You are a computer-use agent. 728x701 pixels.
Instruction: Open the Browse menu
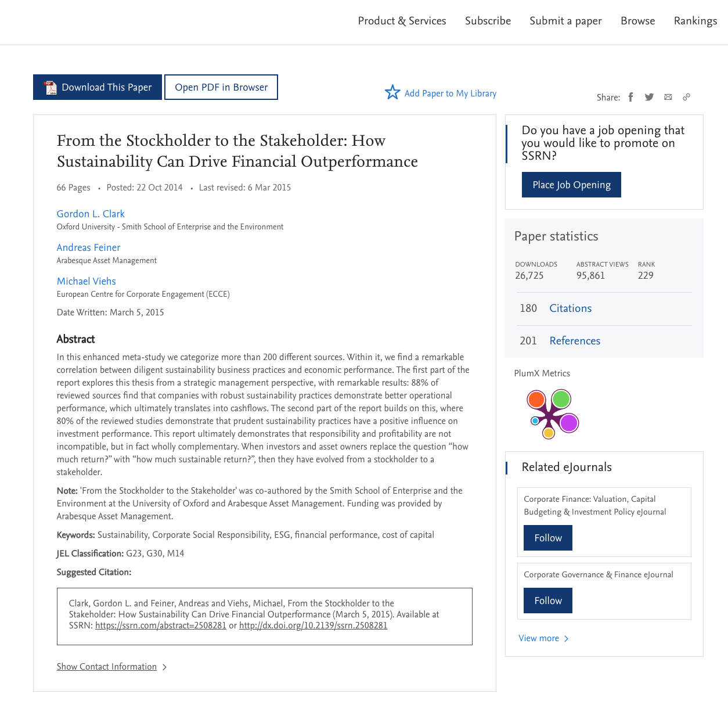click(637, 21)
